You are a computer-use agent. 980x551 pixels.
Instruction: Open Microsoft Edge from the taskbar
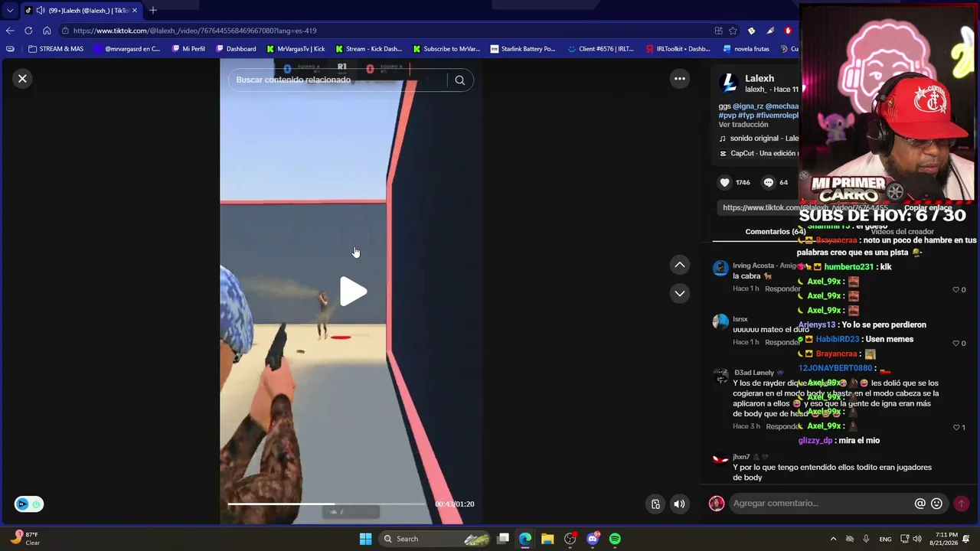pos(525,539)
